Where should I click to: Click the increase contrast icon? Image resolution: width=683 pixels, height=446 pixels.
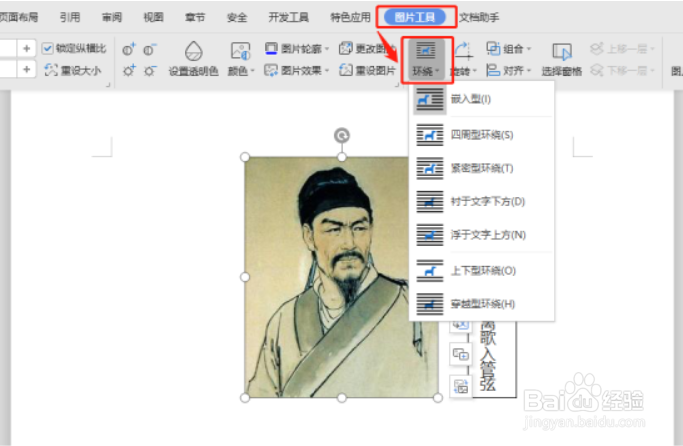point(128,50)
